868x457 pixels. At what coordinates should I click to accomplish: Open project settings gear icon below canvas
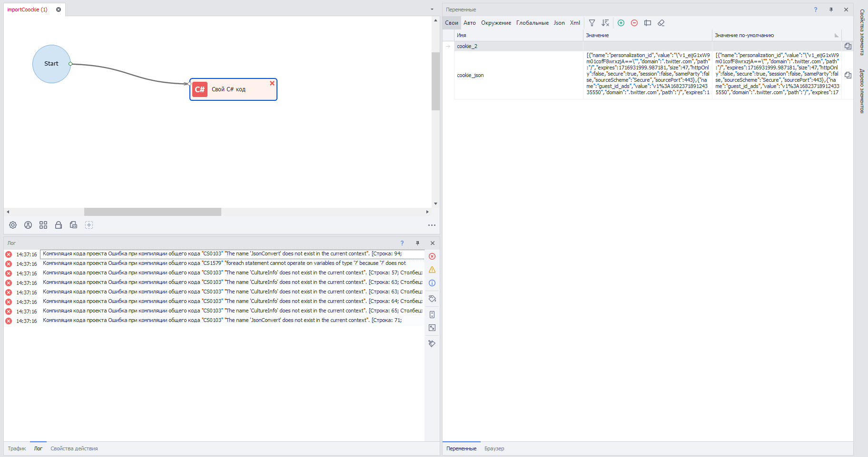tap(13, 225)
